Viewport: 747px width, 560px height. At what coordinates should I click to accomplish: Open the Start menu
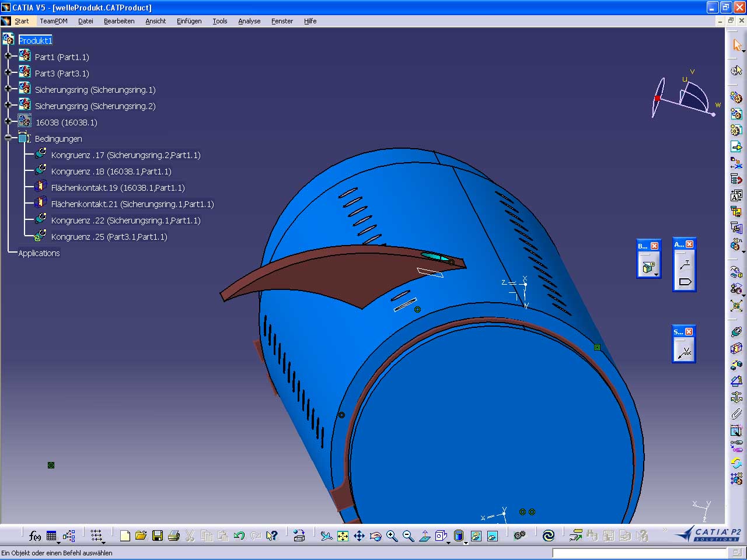[22, 21]
